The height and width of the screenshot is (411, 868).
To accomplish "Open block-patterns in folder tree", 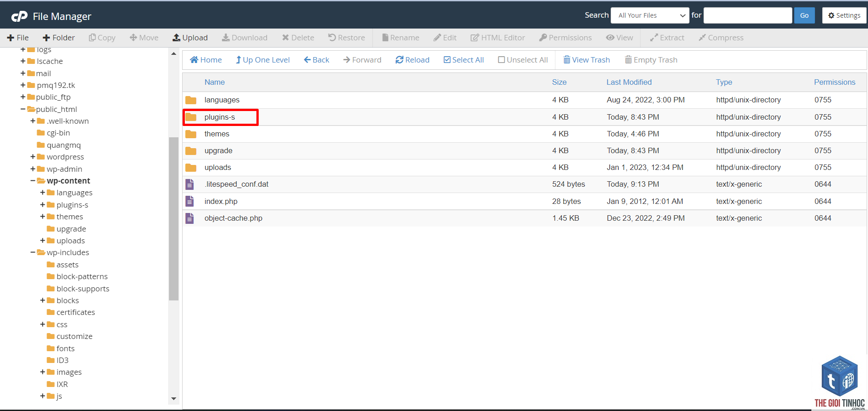I will 82,276.
